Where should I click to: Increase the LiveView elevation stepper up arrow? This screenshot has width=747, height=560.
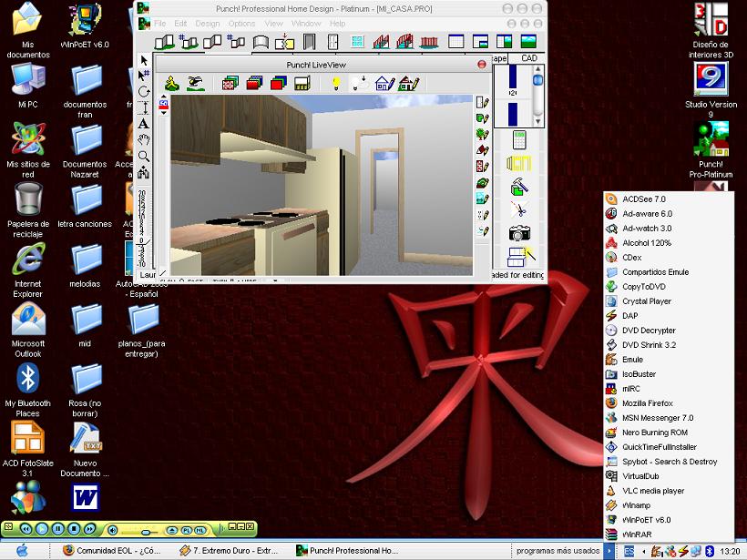pyautogui.click(x=163, y=97)
